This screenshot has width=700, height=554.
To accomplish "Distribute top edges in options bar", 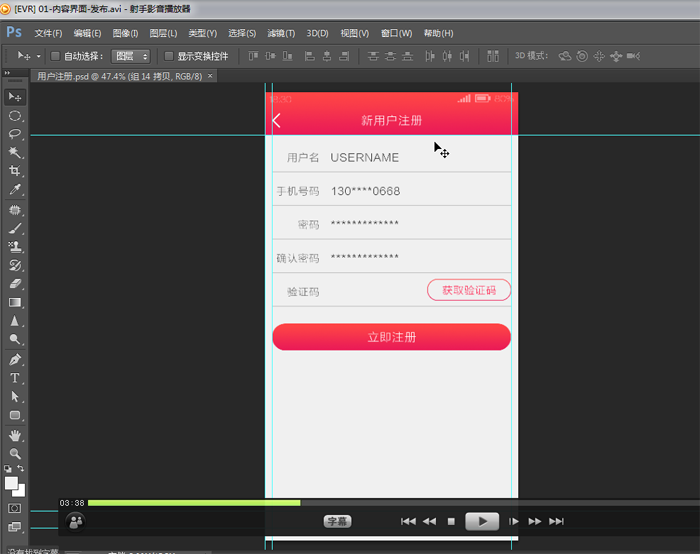I will click(373, 56).
